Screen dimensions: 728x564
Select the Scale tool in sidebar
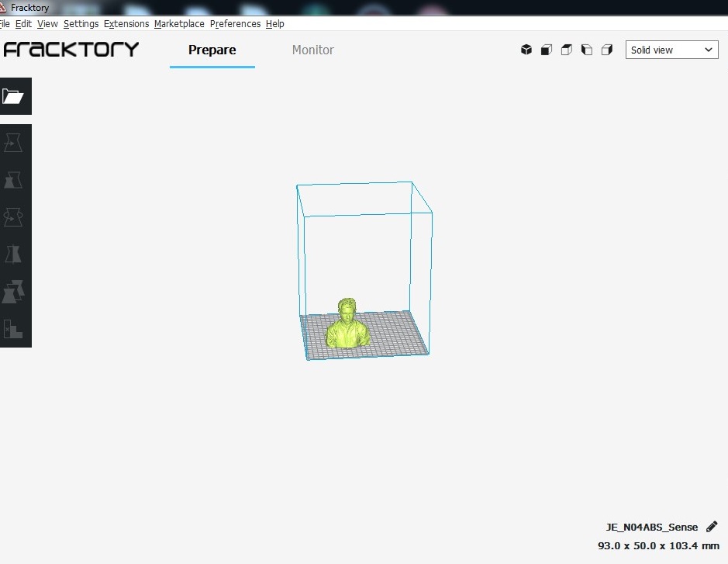click(x=13, y=180)
